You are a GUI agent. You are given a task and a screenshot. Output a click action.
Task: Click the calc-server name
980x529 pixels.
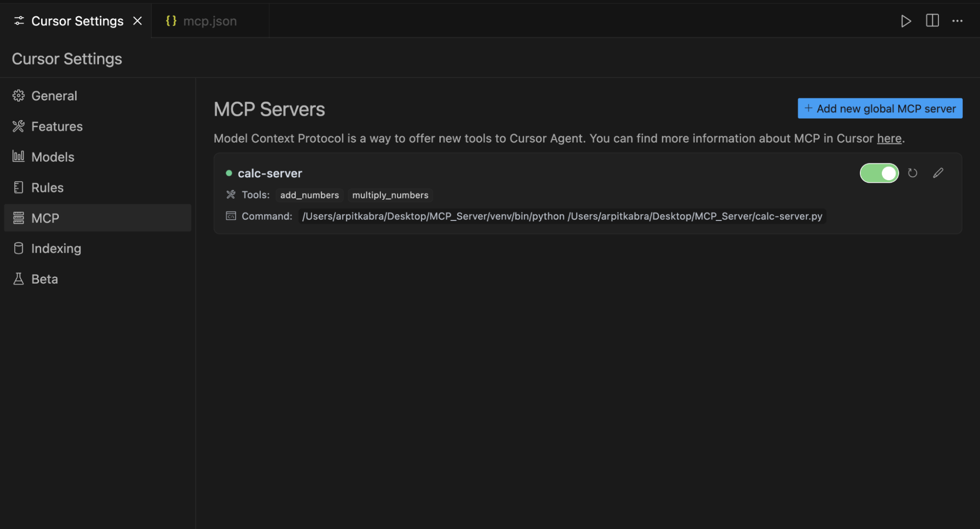click(270, 173)
